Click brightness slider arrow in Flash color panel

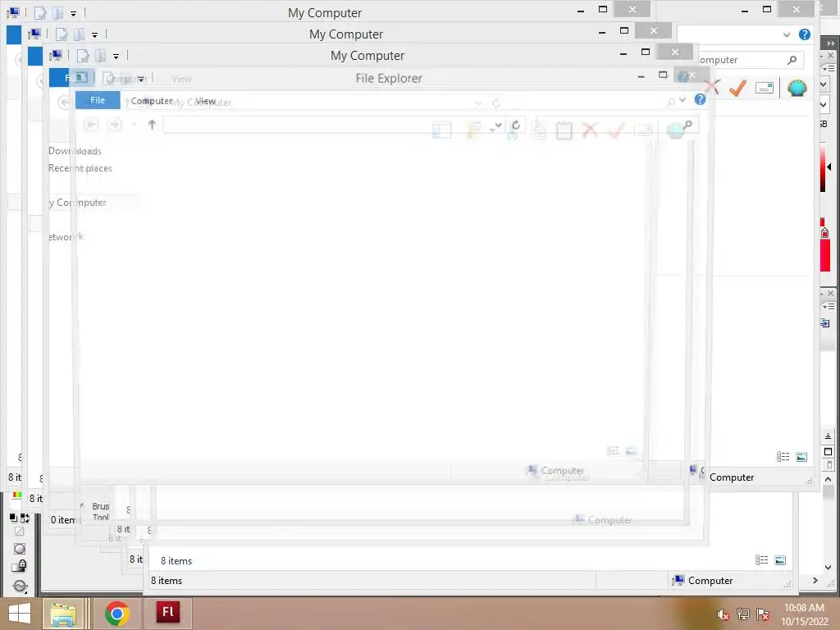[829, 167]
